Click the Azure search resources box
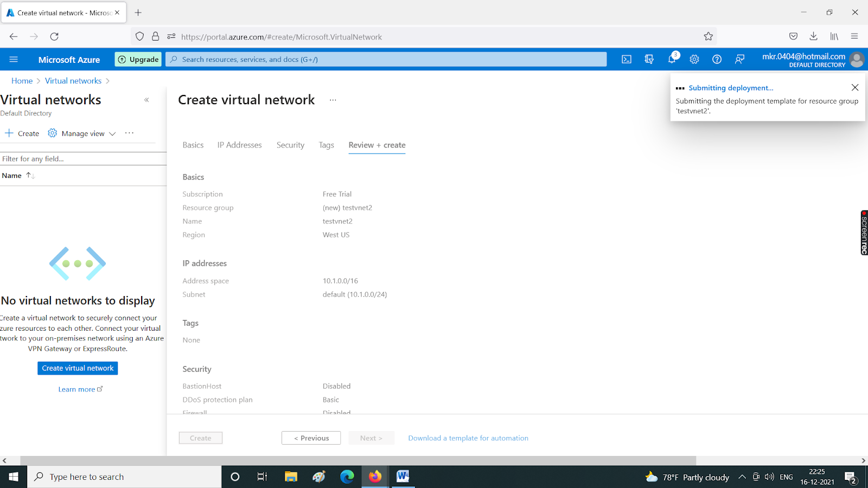868x488 pixels. [x=386, y=60]
